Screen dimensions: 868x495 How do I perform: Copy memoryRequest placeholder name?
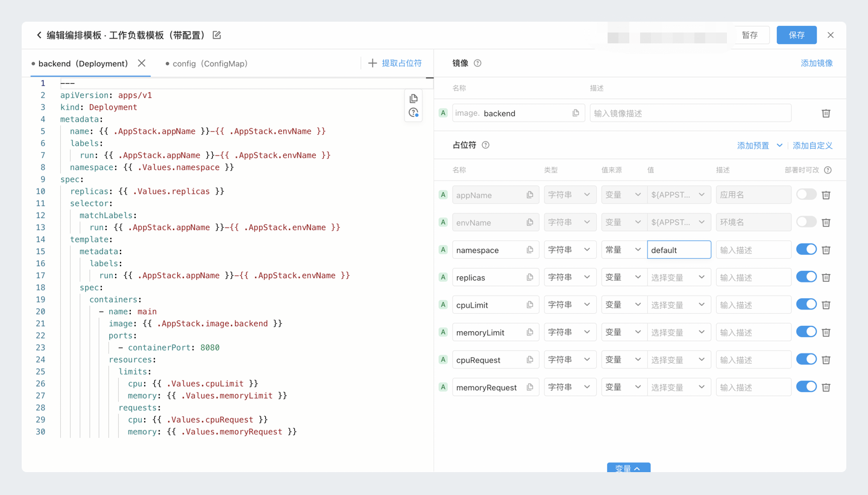pos(530,387)
